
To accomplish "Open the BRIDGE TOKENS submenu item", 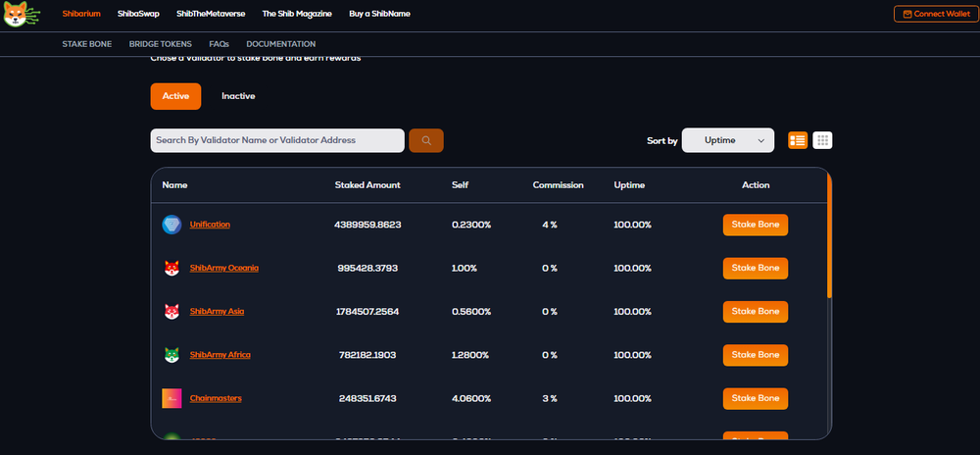I will tap(161, 44).
